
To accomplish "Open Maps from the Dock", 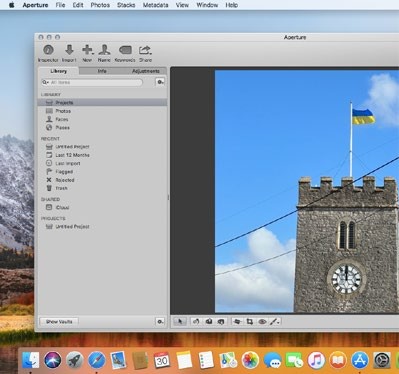I will 228,360.
